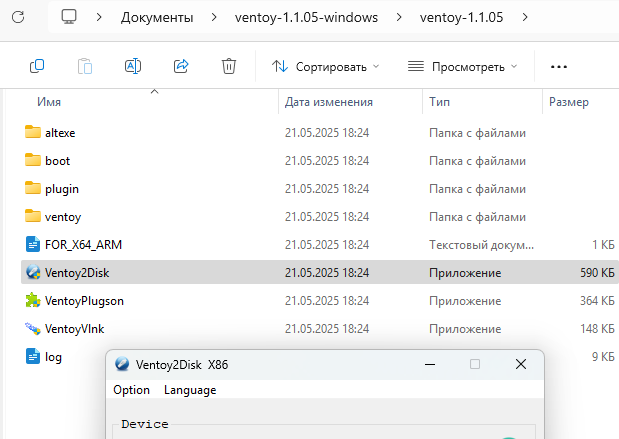Image resolution: width=619 pixels, height=439 pixels.
Task: Click the Share icon in the Explorer toolbar
Action: (x=181, y=66)
